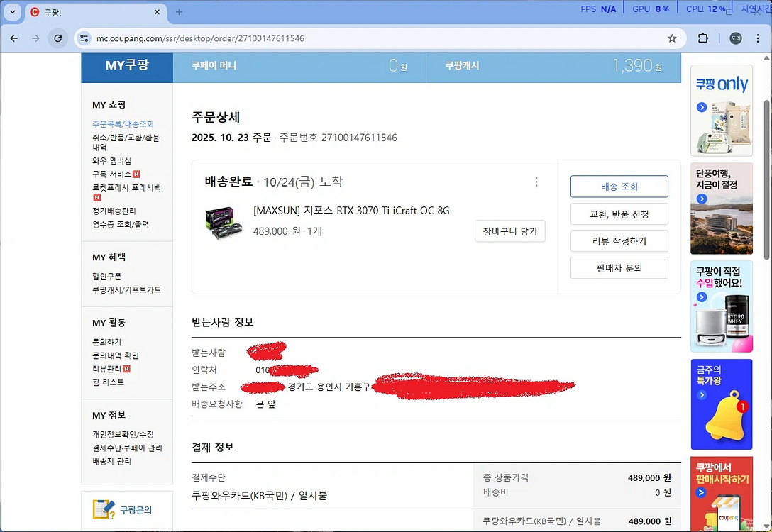Click the site information icon in address bar
This screenshot has width=772, height=532.
(84, 38)
